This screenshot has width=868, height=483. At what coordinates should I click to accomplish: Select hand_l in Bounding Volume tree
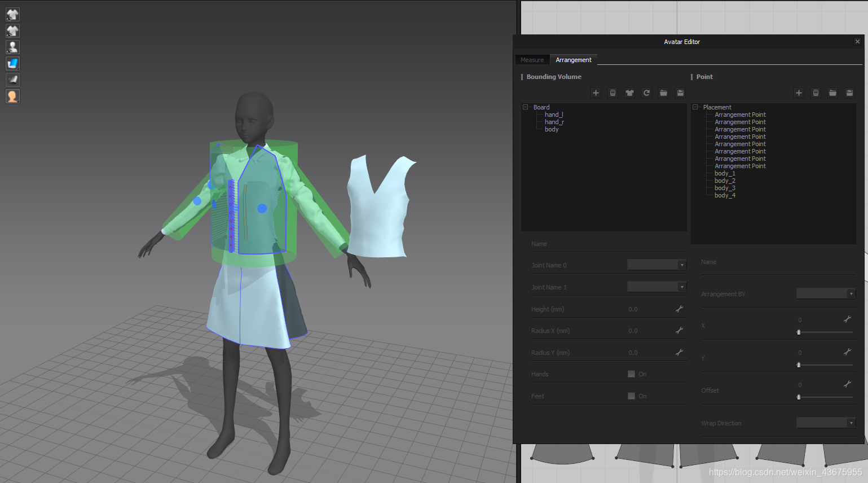(x=554, y=115)
